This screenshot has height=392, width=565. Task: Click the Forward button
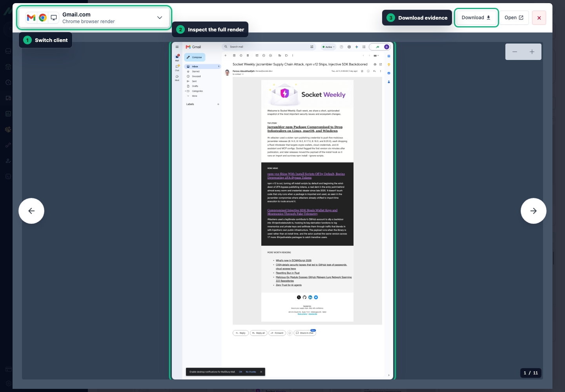pyautogui.click(x=277, y=333)
